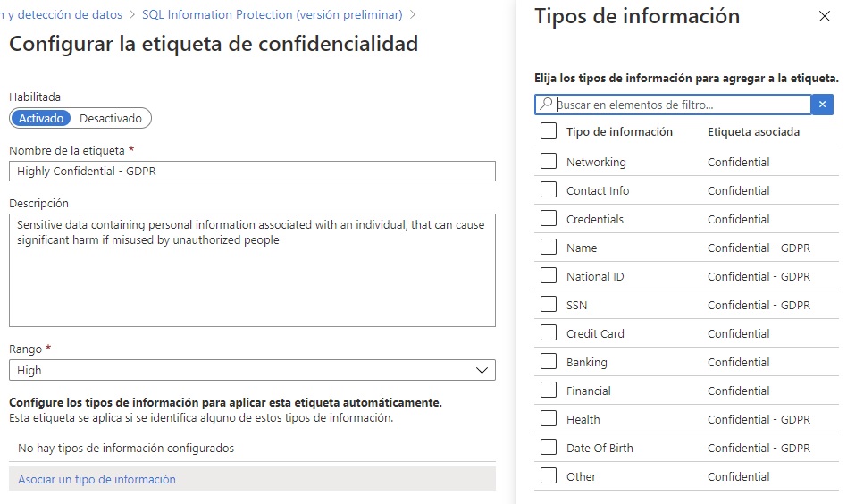Check the Health information type
This screenshot has height=504, width=847.
[x=549, y=418]
